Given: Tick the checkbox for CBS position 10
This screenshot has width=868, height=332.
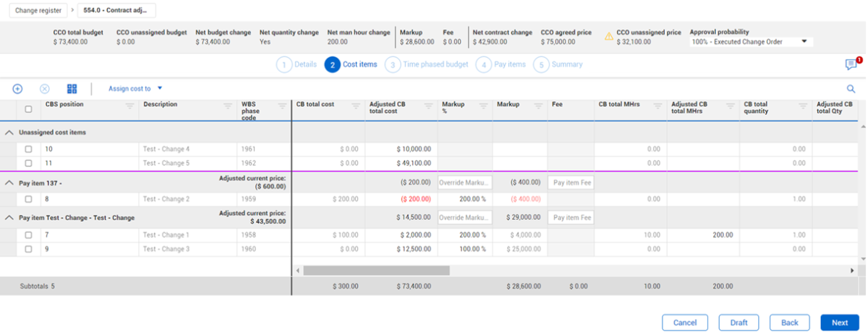Looking at the screenshot, I should [28, 149].
